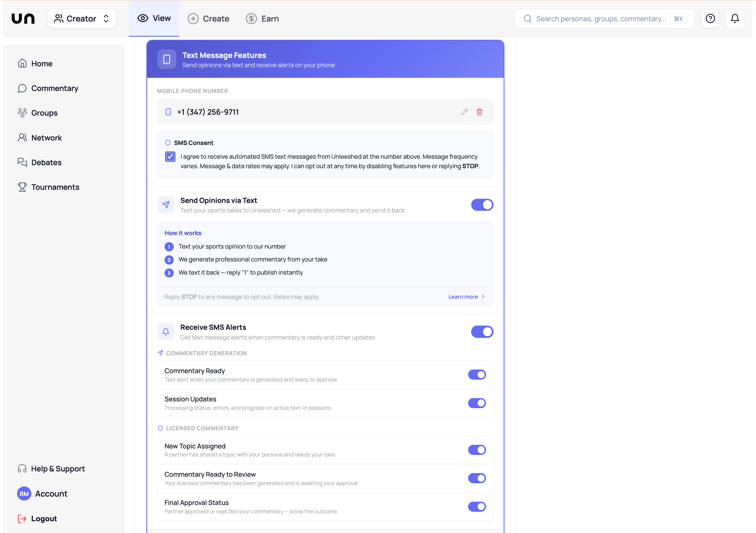Click the Unleashed logo

click(23, 18)
